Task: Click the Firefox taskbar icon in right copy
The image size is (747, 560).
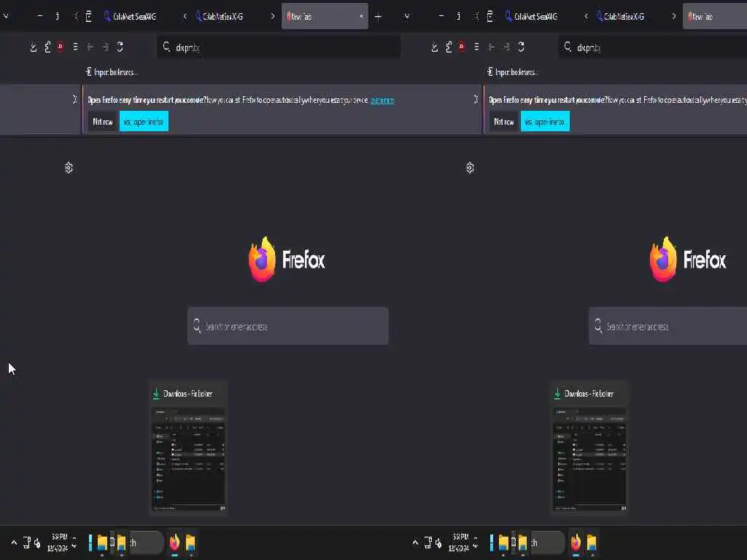Action: (x=576, y=542)
